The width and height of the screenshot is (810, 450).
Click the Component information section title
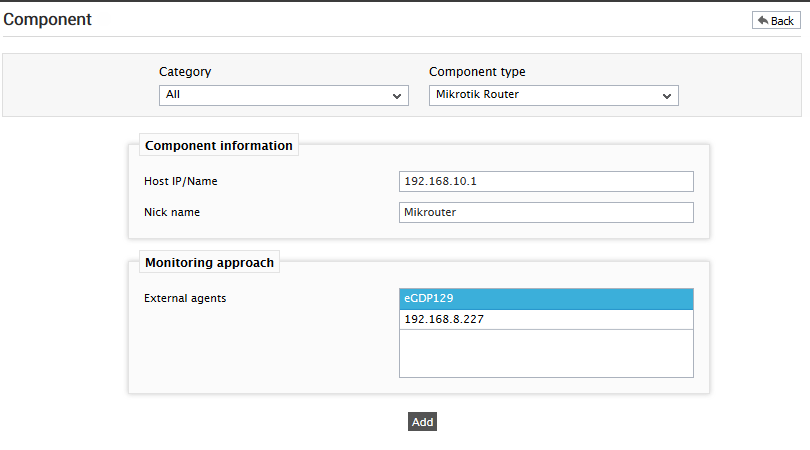[219, 146]
